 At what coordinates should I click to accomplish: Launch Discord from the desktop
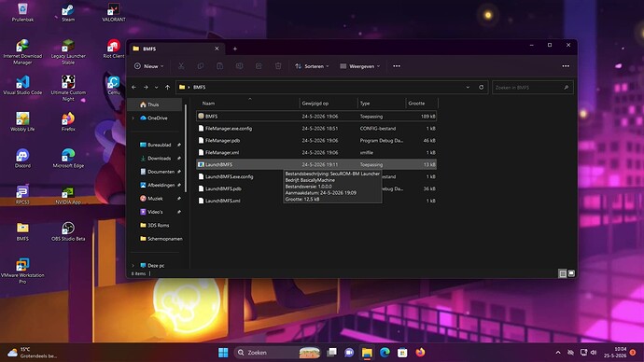coord(22,159)
